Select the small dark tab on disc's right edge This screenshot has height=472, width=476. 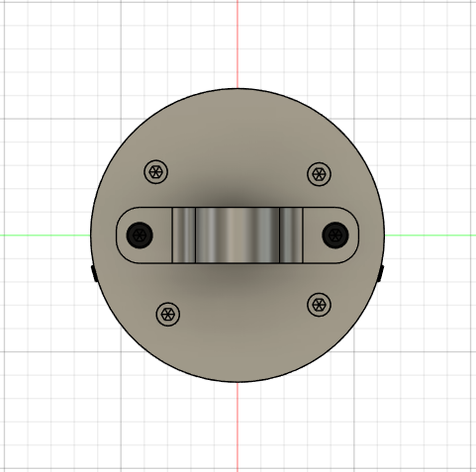coord(381,273)
